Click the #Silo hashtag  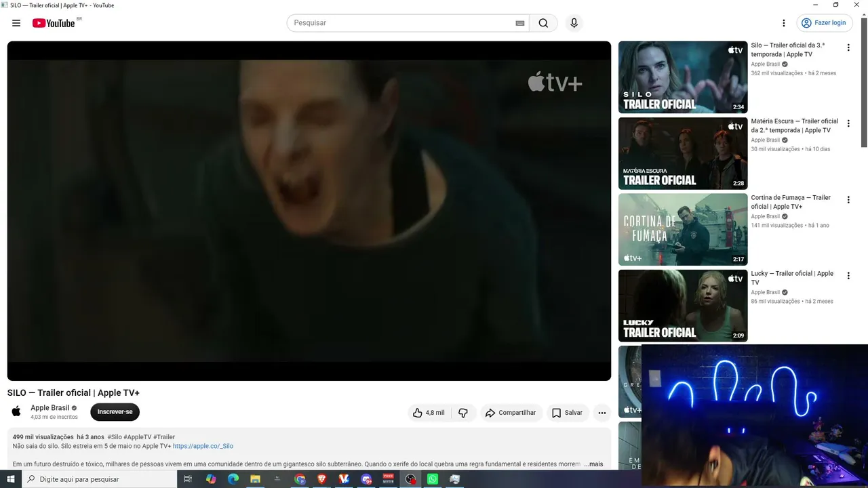pyautogui.click(x=115, y=437)
